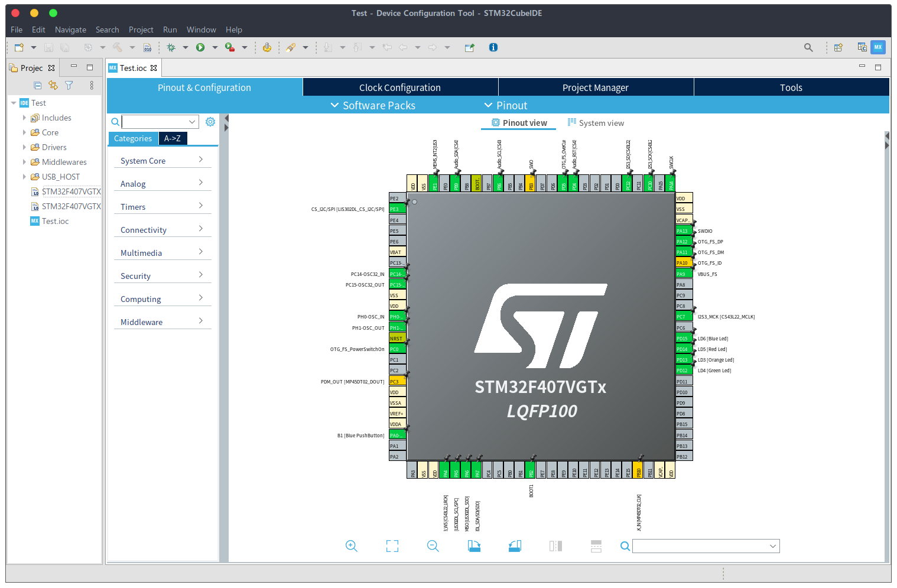The width and height of the screenshot is (897, 588).
Task: Collapse all in Project Explorer
Action: (37, 86)
